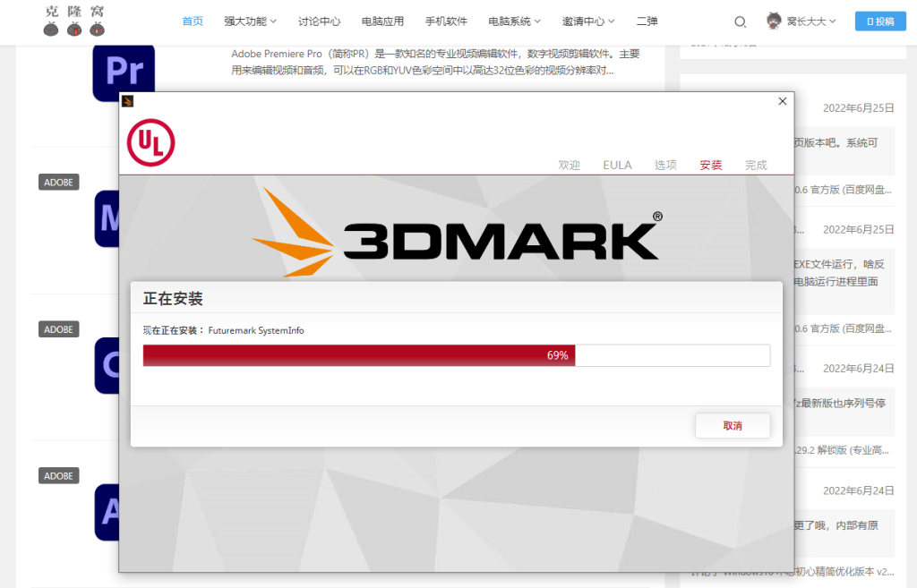Close the 3DMark installer window
Screen dimensions: 917x588
point(783,101)
